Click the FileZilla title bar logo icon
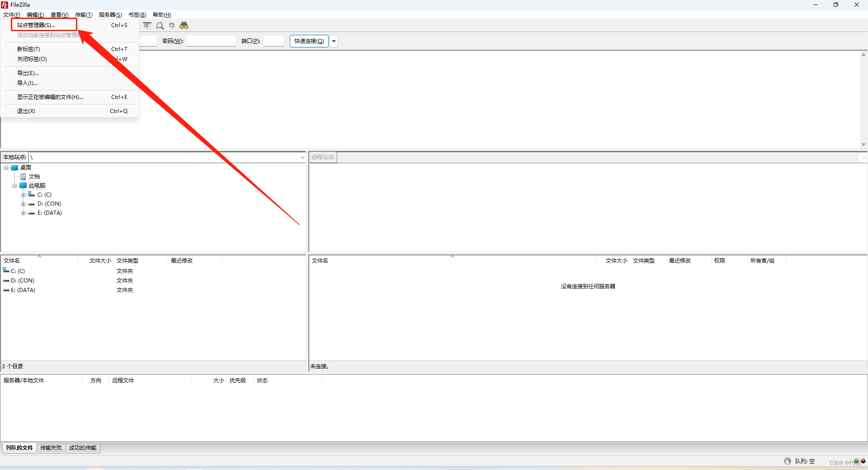The width and height of the screenshot is (868, 470). 5,5
